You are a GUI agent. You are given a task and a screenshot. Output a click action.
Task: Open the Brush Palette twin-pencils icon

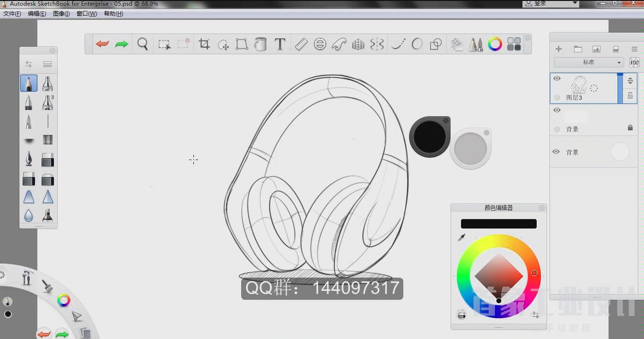[476, 44]
